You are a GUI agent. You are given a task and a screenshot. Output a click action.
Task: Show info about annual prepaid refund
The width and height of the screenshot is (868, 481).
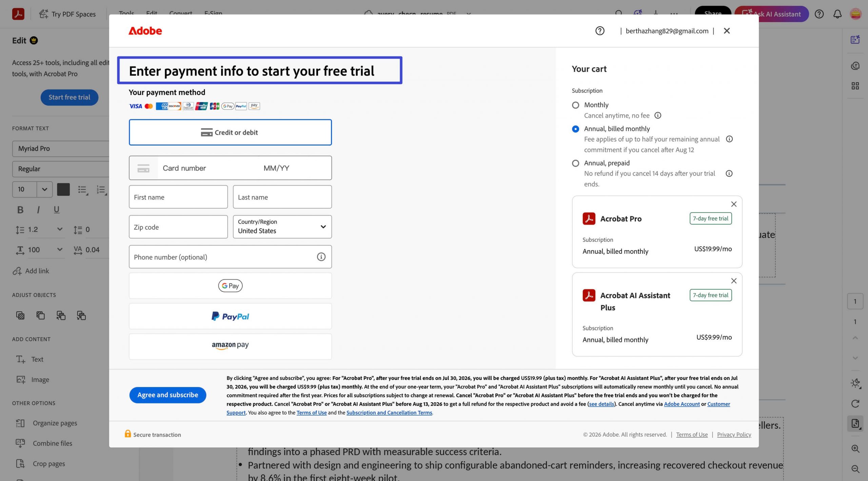tap(729, 174)
